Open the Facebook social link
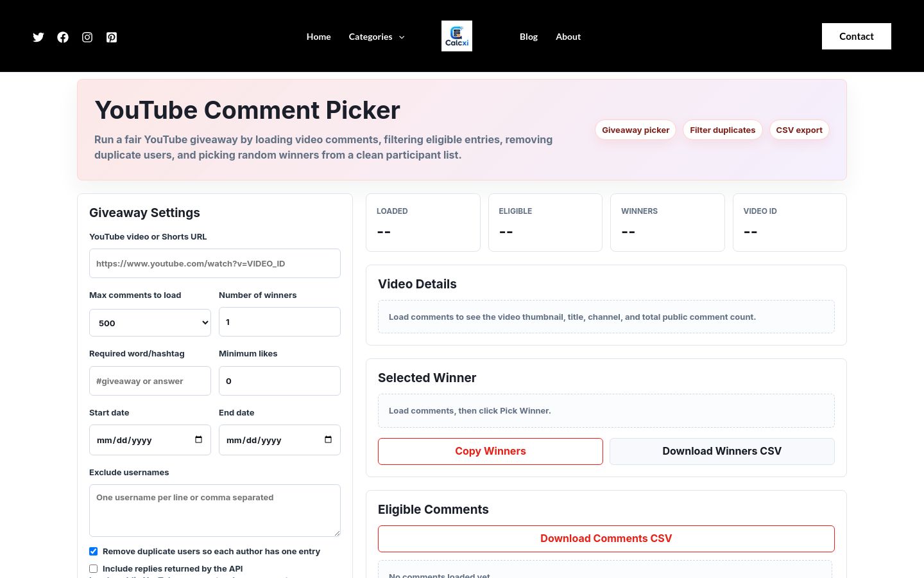Viewport: 924px width, 578px height. tap(63, 37)
